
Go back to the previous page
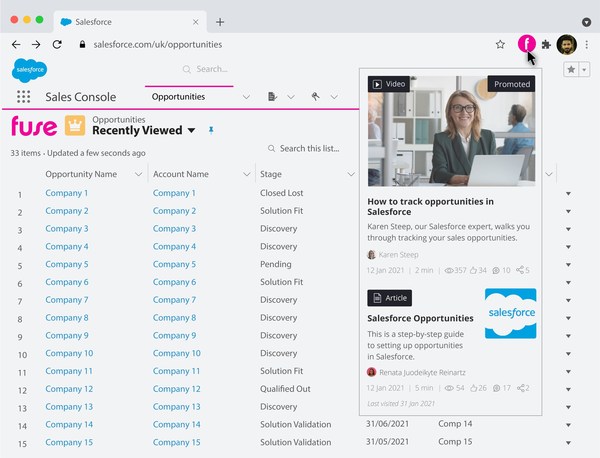point(16,44)
